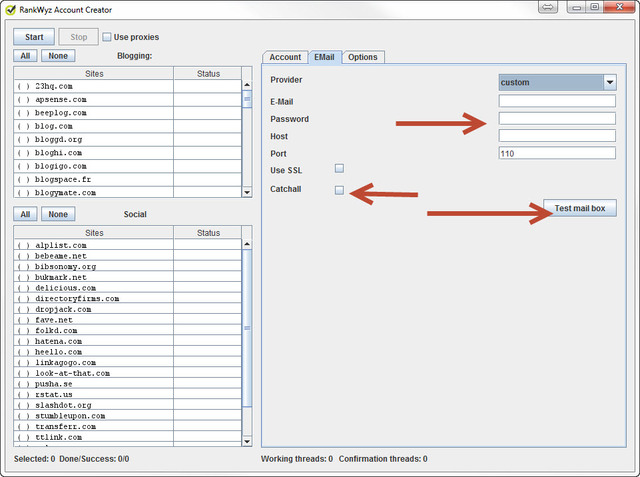The height and width of the screenshot is (477, 640).
Task: Select the blogymate.com row
Action: (128, 192)
